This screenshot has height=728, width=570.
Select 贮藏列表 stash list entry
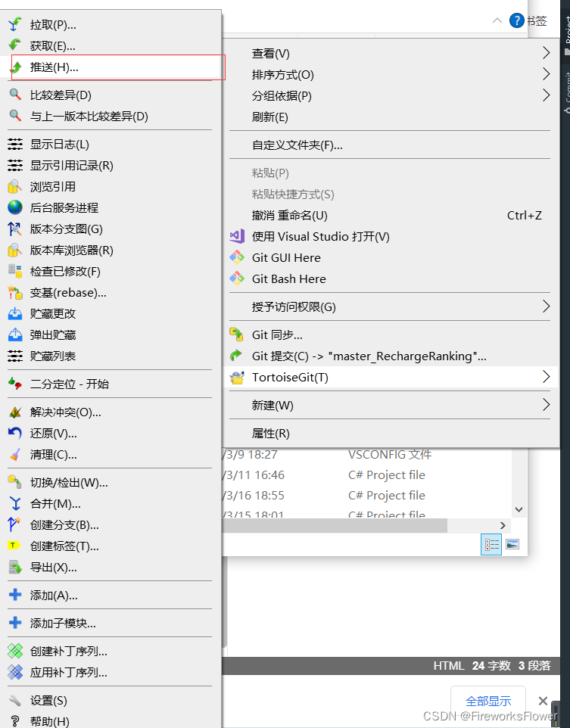click(110, 356)
